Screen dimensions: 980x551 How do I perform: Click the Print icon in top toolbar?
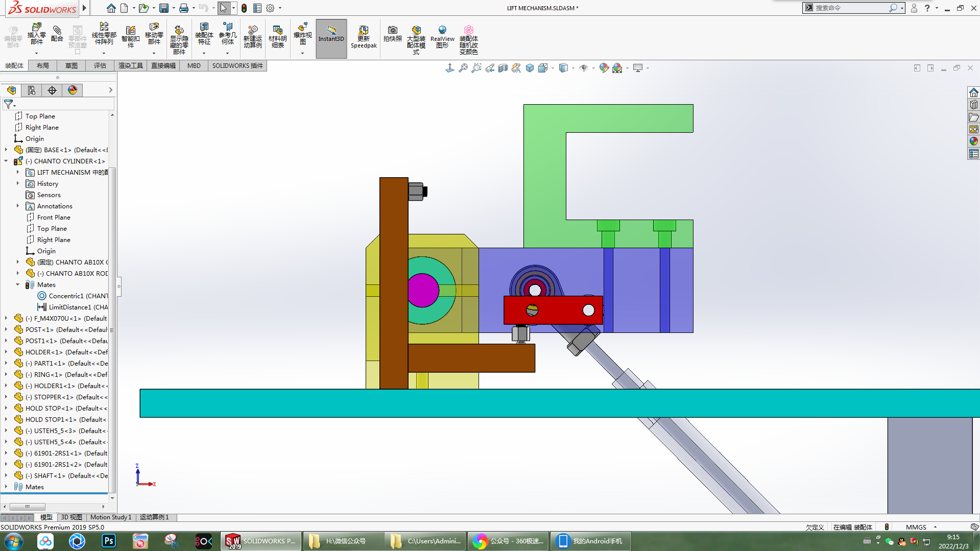pos(184,8)
